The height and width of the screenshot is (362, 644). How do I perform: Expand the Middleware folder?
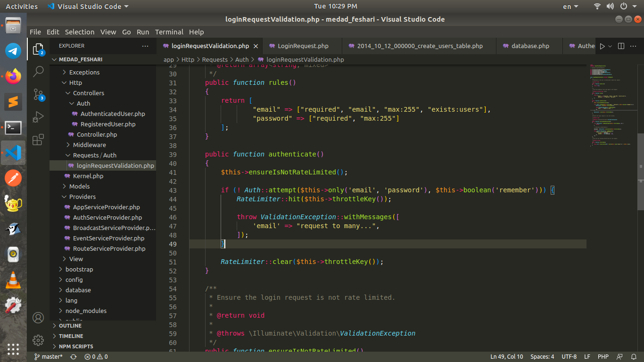[x=103, y=145]
